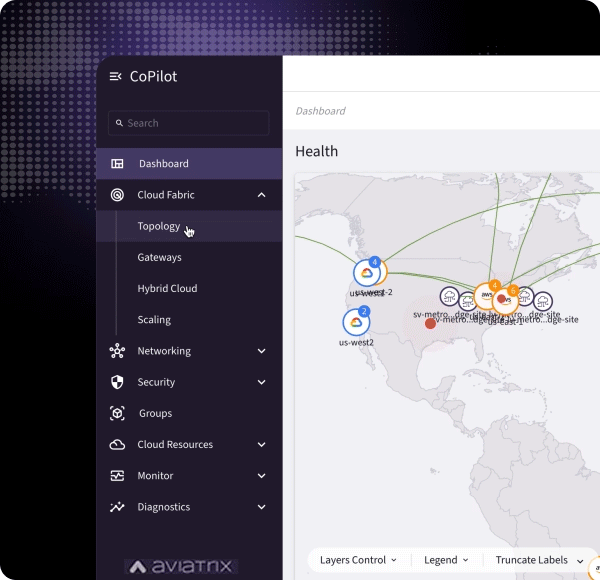This screenshot has width=600, height=580.
Task: Open the Truncate Labels dropdown
Action: [x=540, y=560]
